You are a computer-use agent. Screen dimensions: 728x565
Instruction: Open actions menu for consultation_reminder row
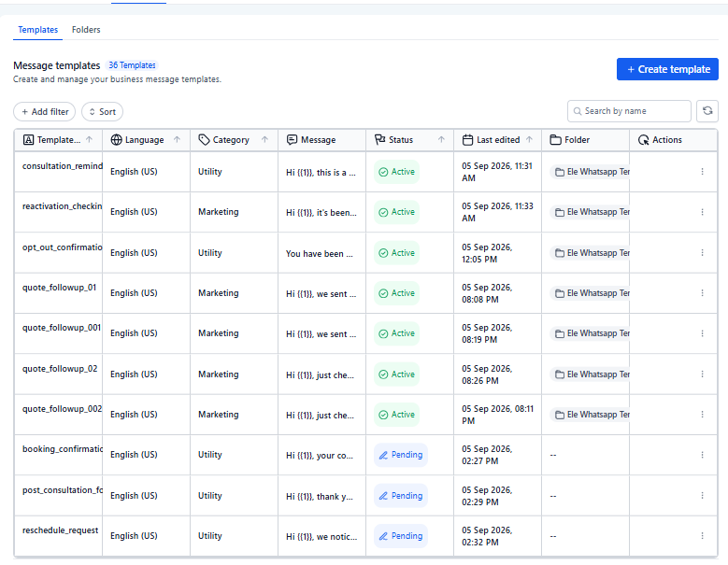702,172
